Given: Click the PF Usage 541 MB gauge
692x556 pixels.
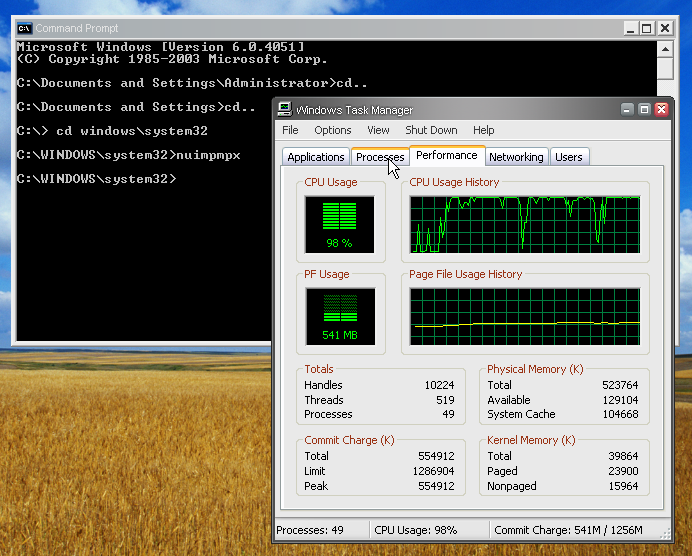Looking at the screenshot, I should coord(340,316).
